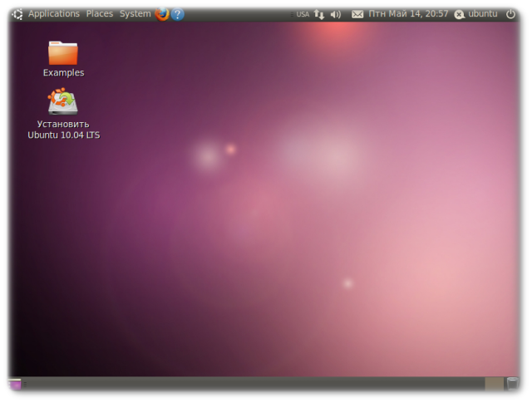
Task: Click the Ubuntu logo in top panel
Action: pyautogui.click(x=17, y=13)
